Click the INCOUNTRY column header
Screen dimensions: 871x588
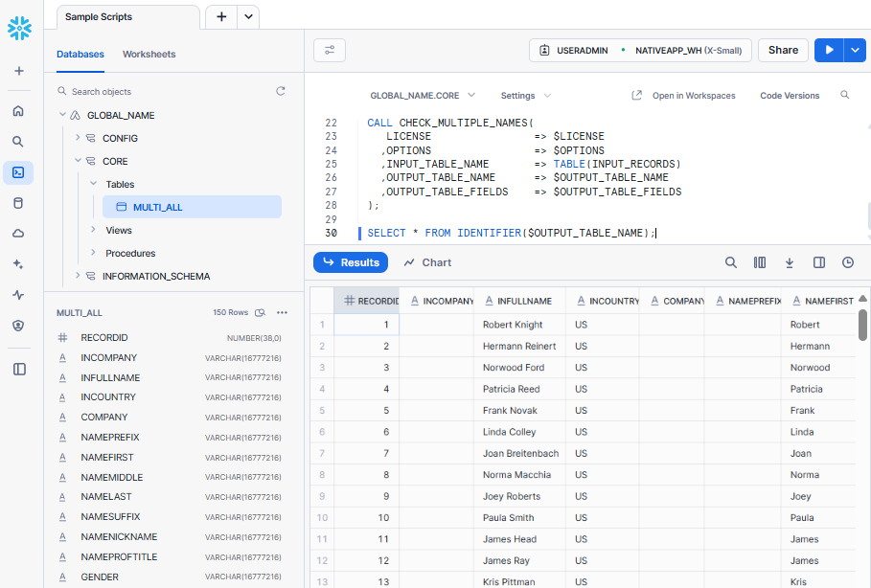click(603, 301)
